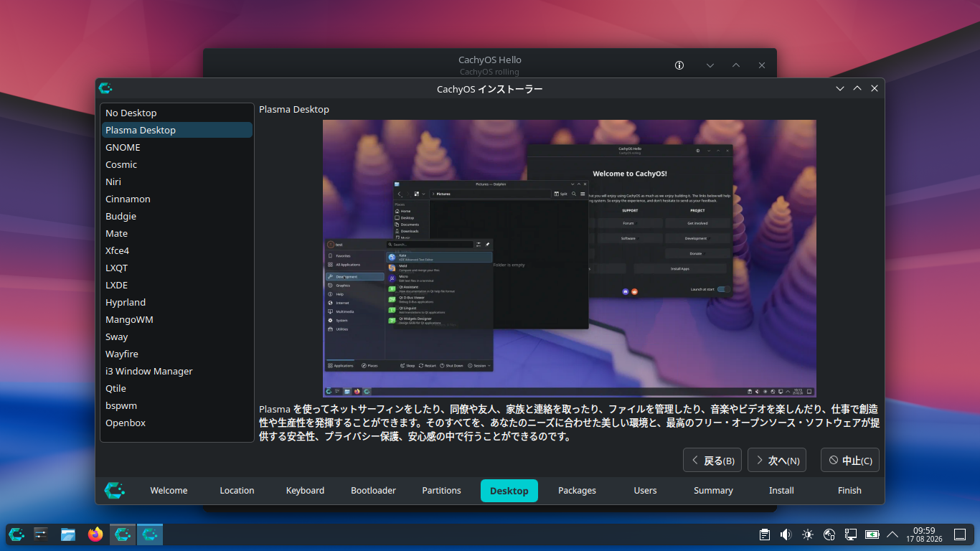Switch to the CachyOS installer taskbar entry
This screenshot has height=551, width=980.
[150, 534]
